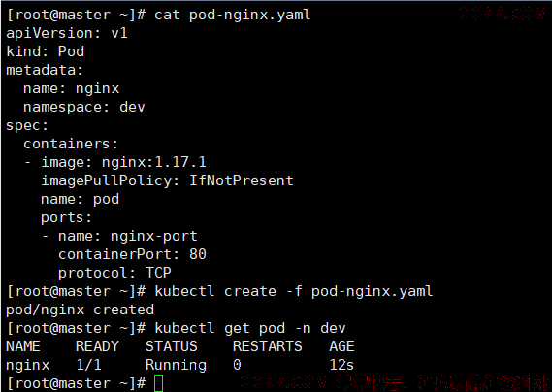Click the 'namespace: dev' line
552x392 pixels.
pyautogui.click(x=84, y=107)
